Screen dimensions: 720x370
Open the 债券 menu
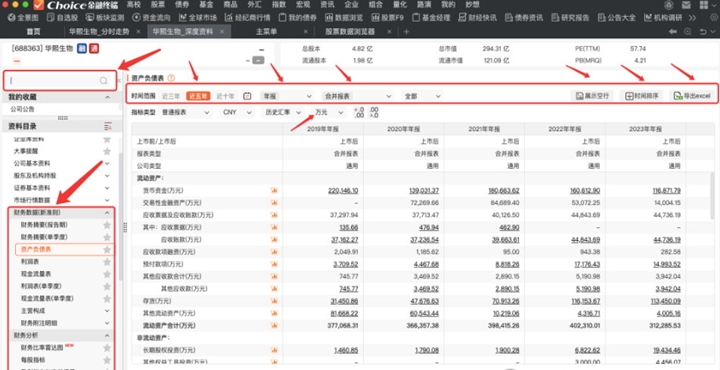point(182,5)
